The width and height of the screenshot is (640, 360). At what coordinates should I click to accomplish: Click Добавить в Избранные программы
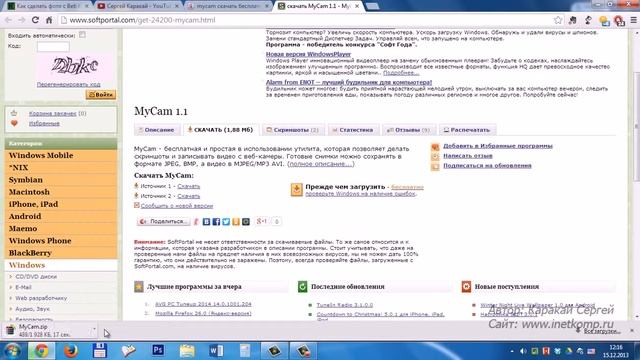tap(498, 146)
